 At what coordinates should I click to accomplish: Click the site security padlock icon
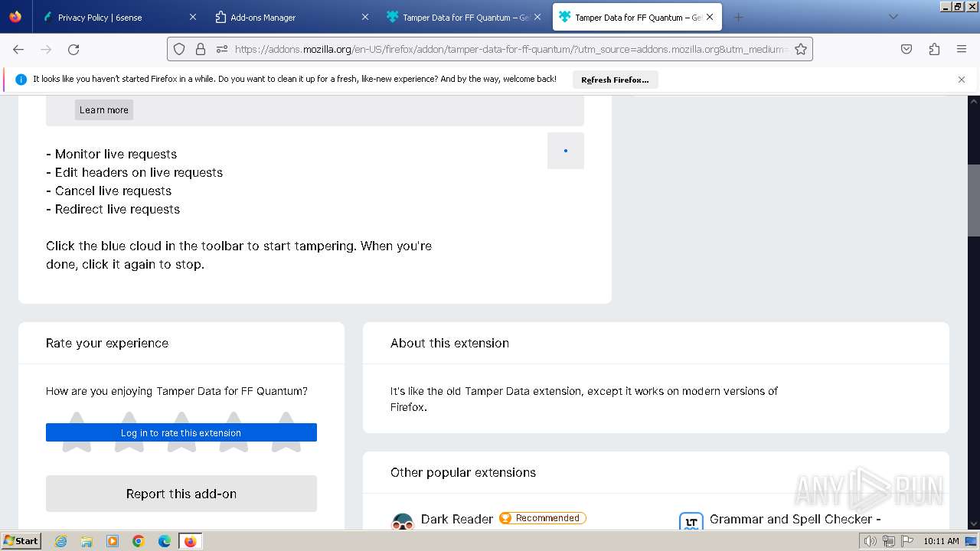pyautogui.click(x=201, y=49)
